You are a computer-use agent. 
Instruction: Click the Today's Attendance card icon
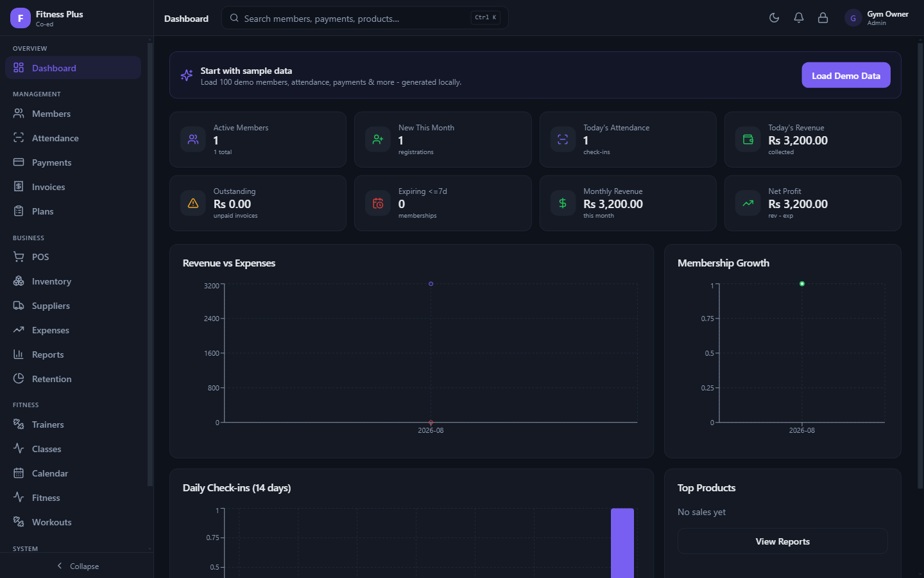click(x=563, y=139)
